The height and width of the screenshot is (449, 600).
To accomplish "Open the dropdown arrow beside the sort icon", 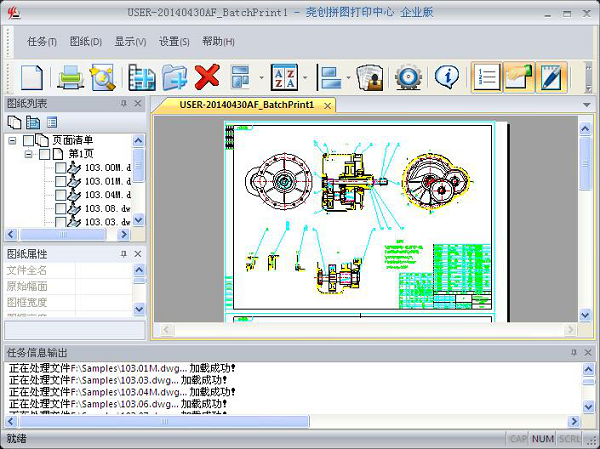I will [x=303, y=77].
